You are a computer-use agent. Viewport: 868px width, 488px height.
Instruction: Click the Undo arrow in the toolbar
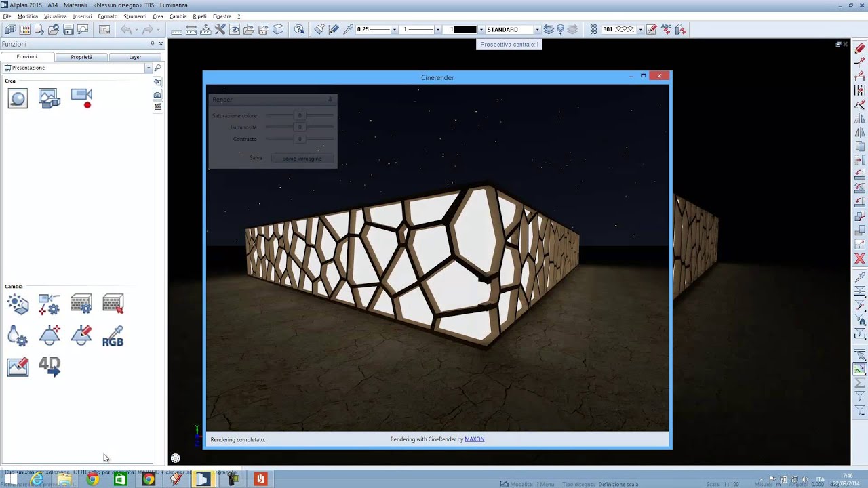[126, 29]
